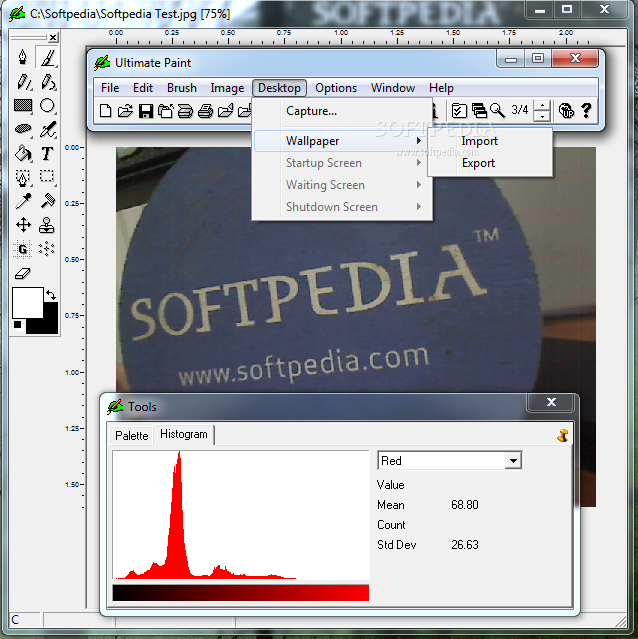Image resolution: width=638 pixels, height=639 pixels.
Task: Choose Import from the Wallpaper submenu
Action: [490, 141]
